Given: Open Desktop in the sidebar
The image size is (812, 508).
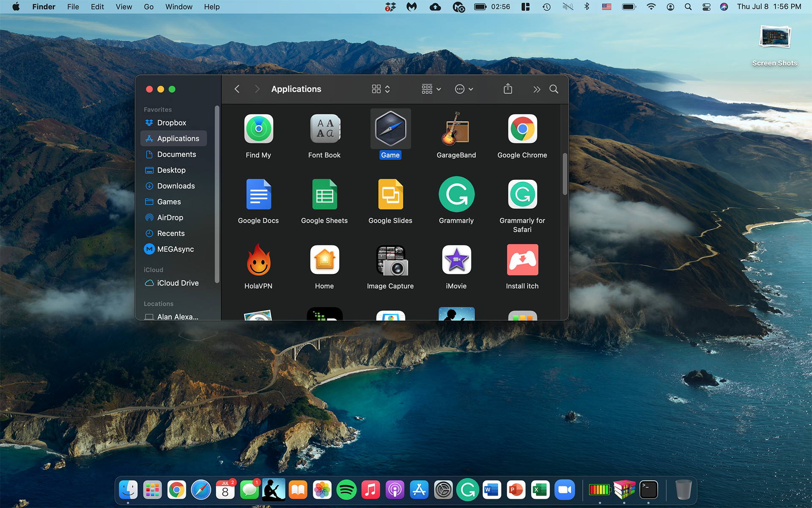Looking at the screenshot, I should click(x=173, y=170).
